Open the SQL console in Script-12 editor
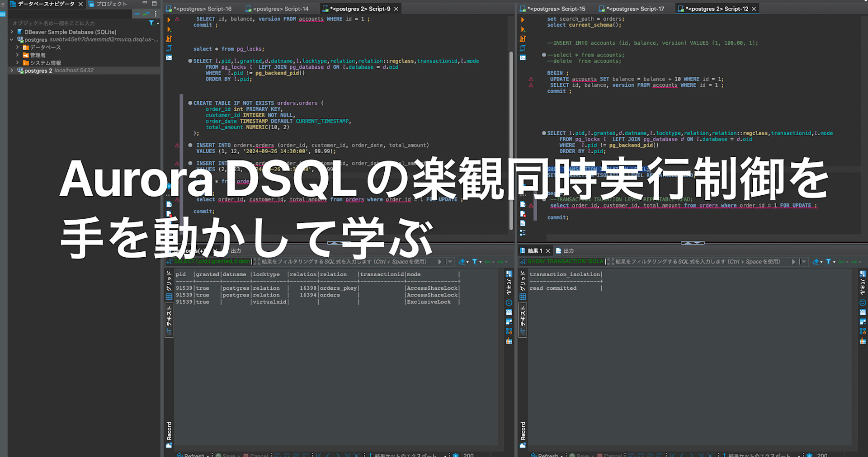Viewport: 868px width, 457px height. coord(523,58)
